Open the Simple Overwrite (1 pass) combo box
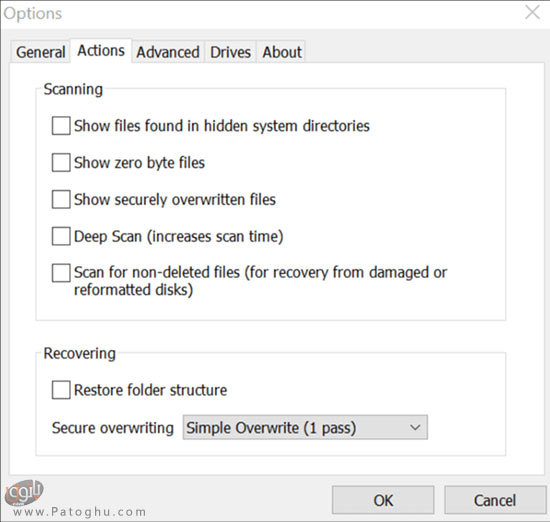 tap(305, 428)
